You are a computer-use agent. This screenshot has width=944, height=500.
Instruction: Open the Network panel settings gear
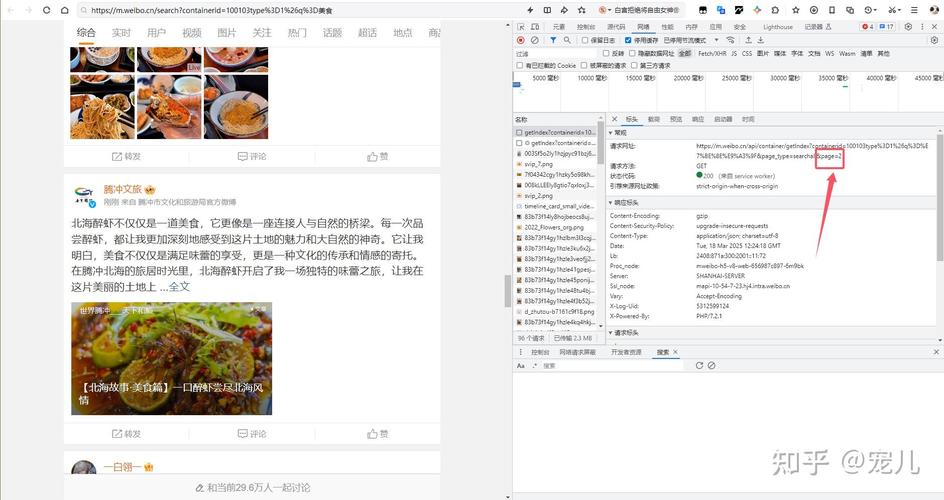pyautogui.click(x=934, y=40)
